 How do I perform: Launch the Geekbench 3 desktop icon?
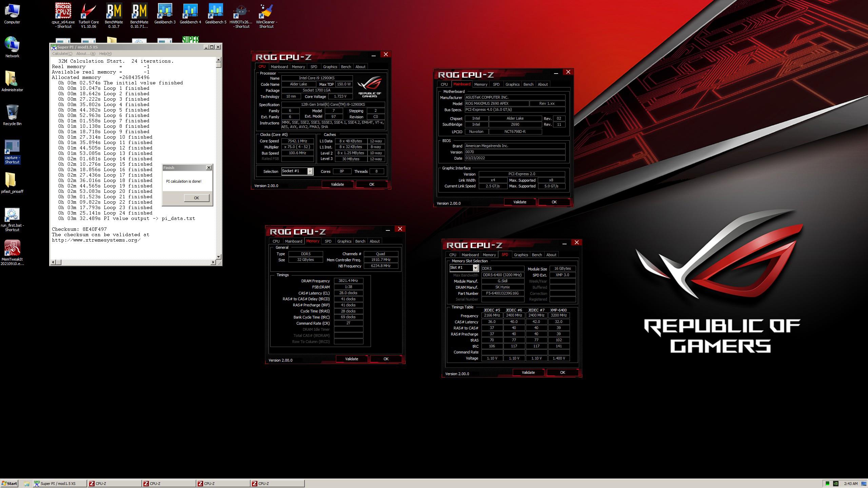point(165,14)
